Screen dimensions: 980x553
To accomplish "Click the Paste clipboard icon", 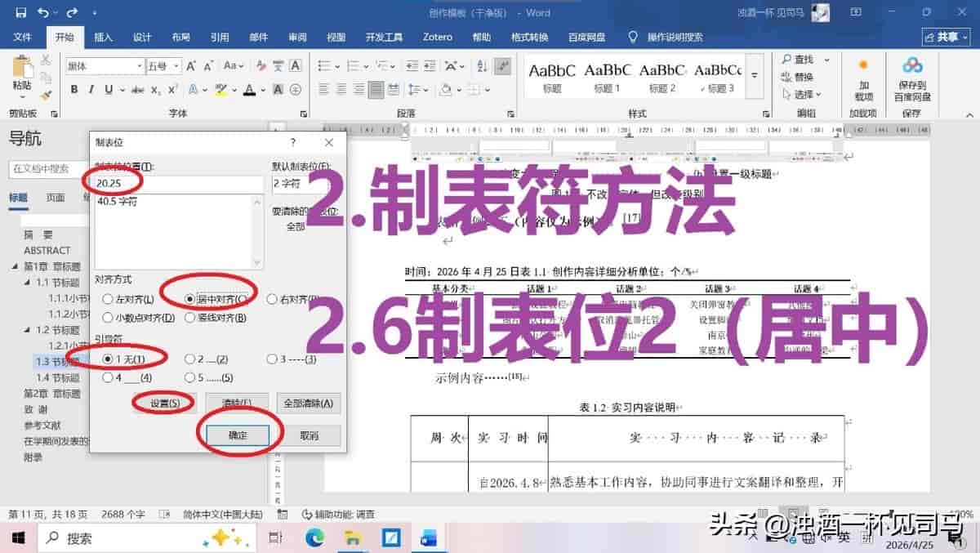I will pyautogui.click(x=22, y=67).
